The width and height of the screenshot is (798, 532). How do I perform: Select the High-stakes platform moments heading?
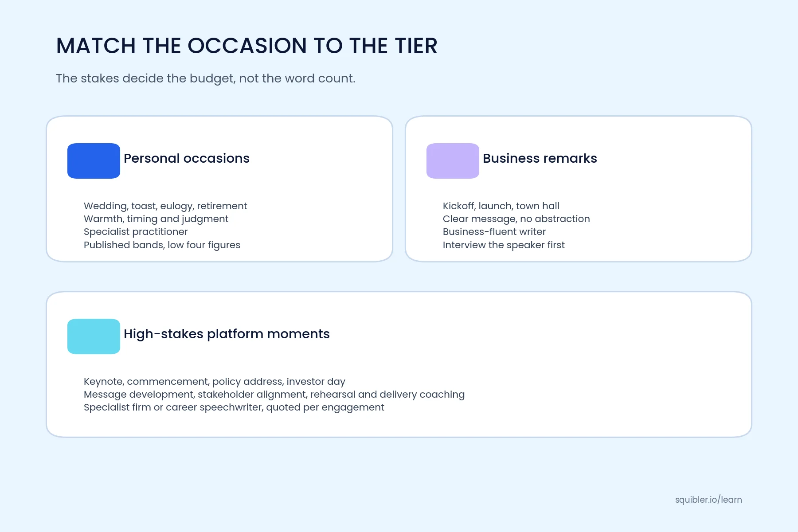click(x=227, y=334)
